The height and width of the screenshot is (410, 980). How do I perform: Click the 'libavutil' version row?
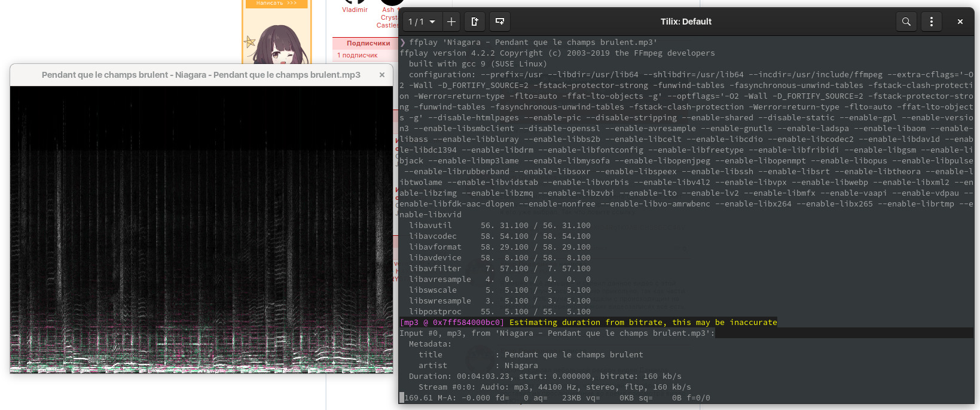point(500,225)
